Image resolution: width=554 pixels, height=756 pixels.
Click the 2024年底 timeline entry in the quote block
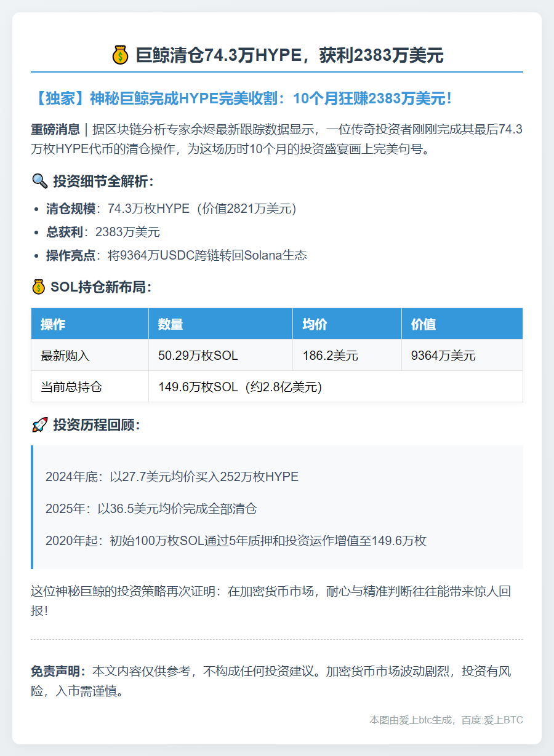tap(172, 477)
